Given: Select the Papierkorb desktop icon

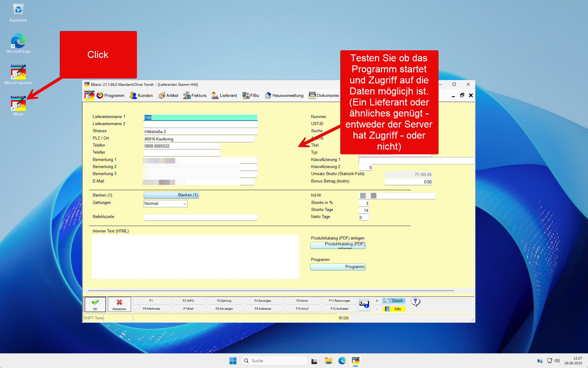Looking at the screenshot, I should tap(18, 12).
